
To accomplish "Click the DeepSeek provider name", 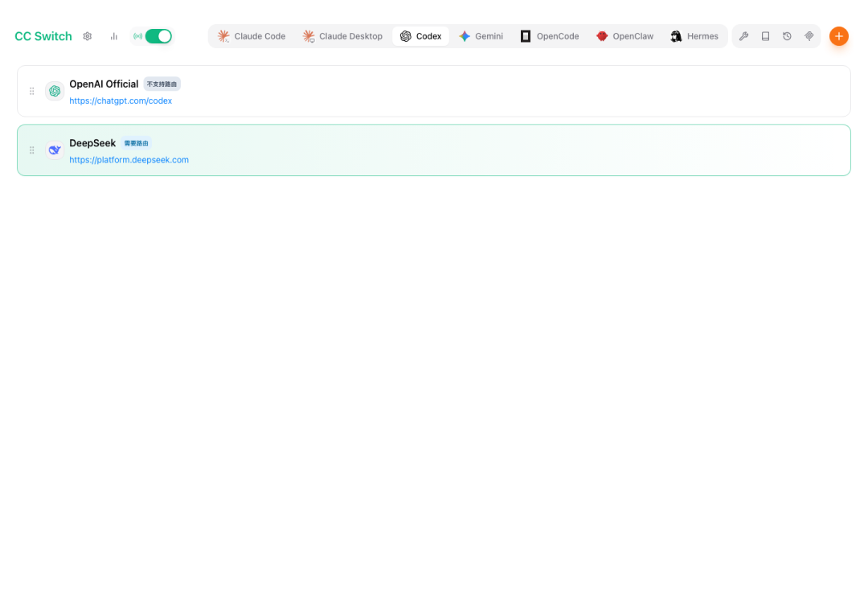I will [x=92, y=143].
